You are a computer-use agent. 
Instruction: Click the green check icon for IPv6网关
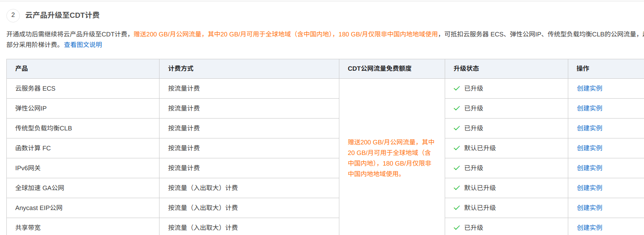click(x=457, y=168)
